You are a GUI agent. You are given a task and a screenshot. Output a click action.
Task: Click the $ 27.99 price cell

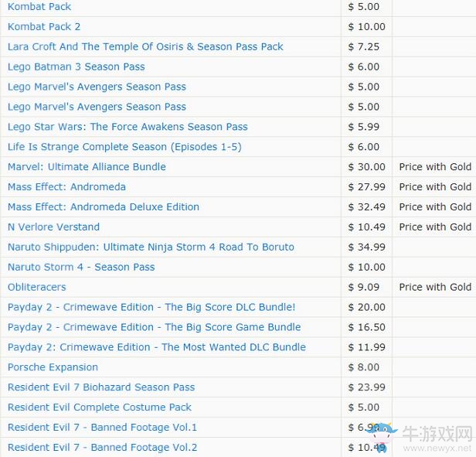tap(367, 187)
